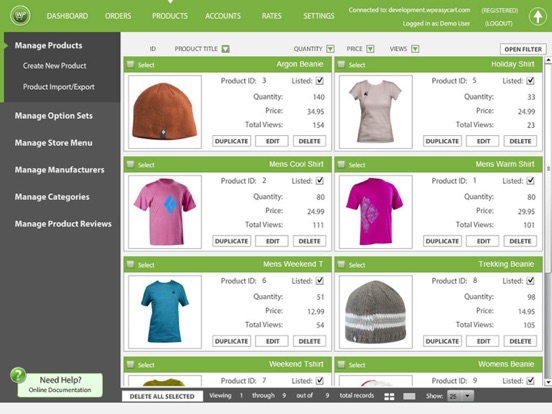
Task: Open the Rates menu
Action: pyautogui.click(x=271, y=16)
